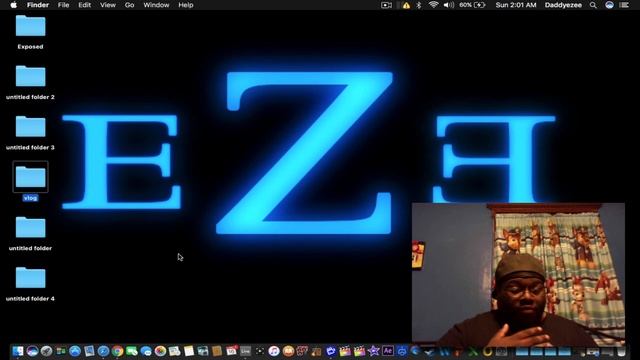640x360 pixels.
Task: Click the Sun 2:01 AM clock
Action: point(516,5)
